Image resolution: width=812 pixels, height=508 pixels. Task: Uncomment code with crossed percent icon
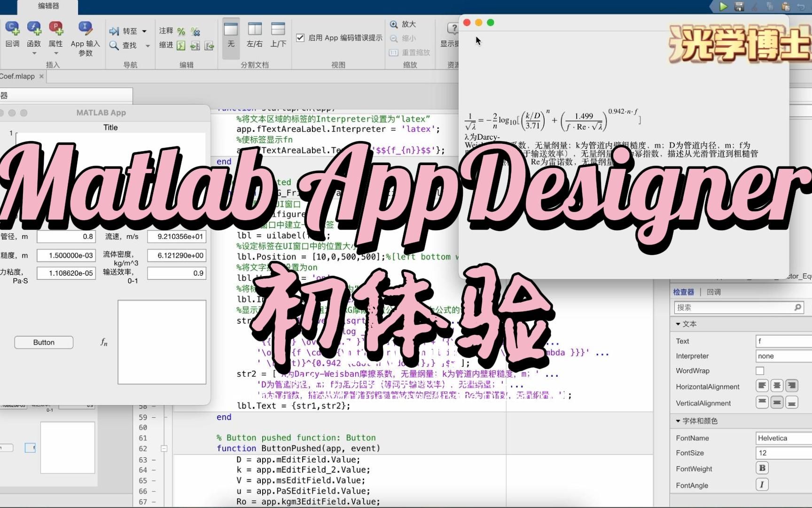click(195, 32)
